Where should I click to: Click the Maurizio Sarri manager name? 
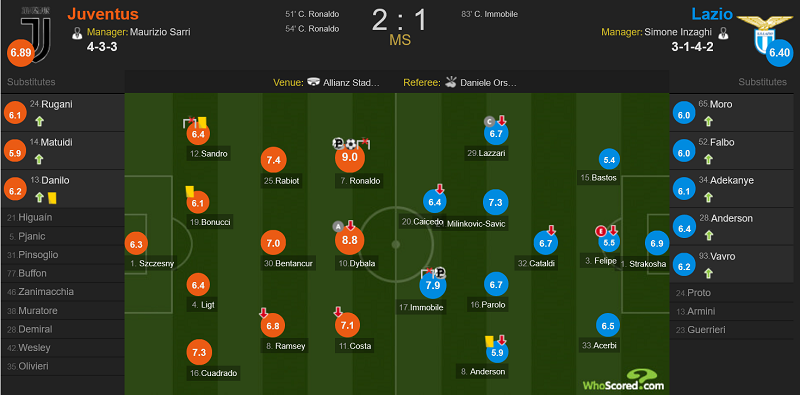(x=160, y=32)
